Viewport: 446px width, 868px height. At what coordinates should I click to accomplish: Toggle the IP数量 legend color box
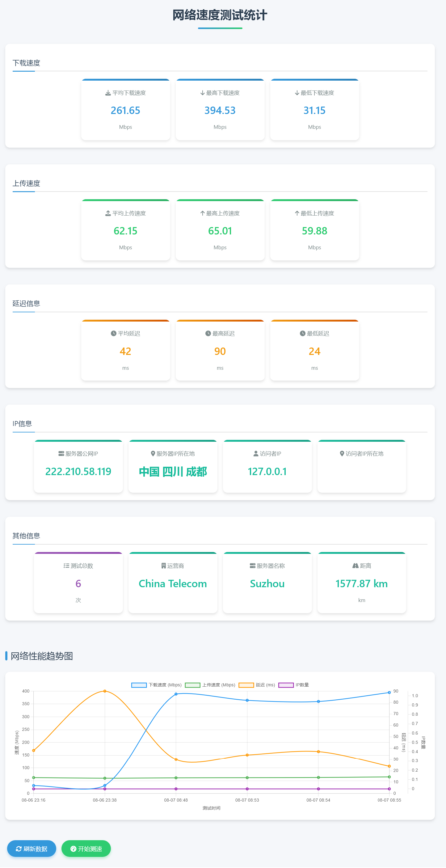click(x=286, y=685)
